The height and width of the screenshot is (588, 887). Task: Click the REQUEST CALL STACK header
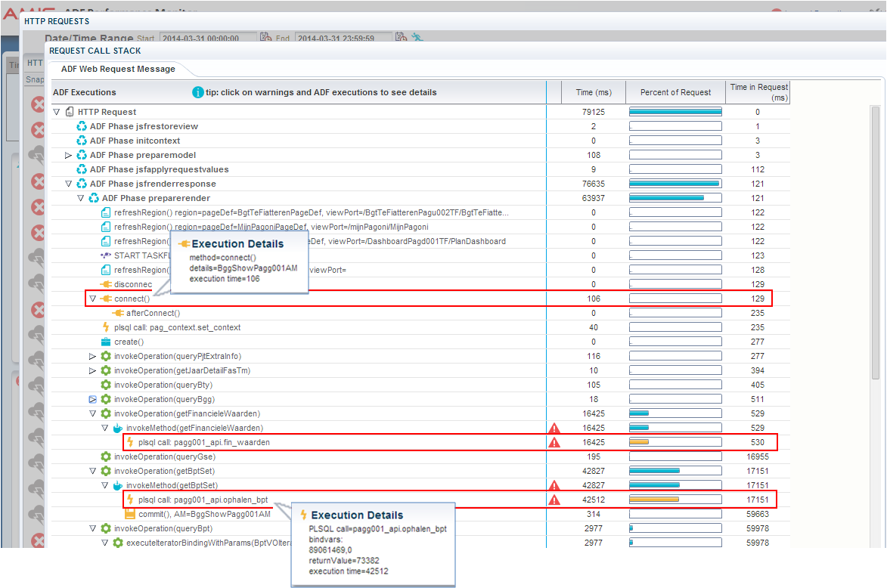coord(95,51)
